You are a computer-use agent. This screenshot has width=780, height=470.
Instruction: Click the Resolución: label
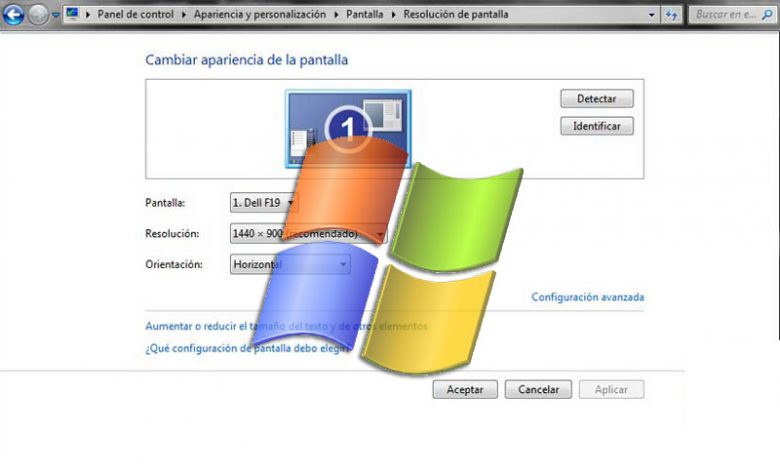tap(172, 233)
